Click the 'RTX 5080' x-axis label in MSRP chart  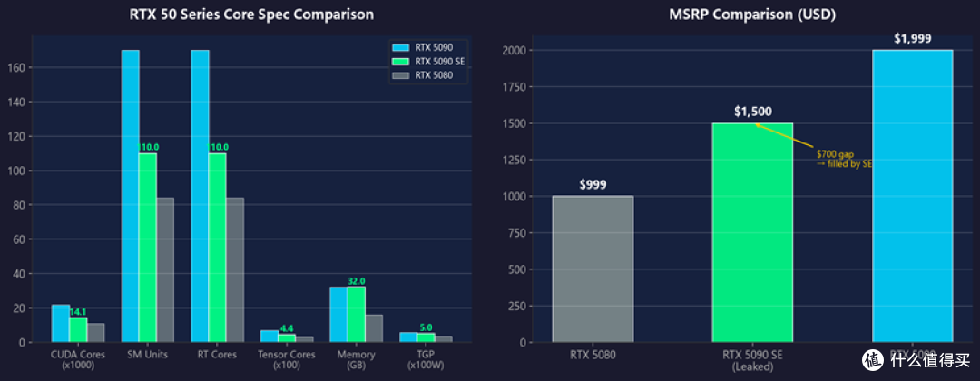[x=593, y=356]
